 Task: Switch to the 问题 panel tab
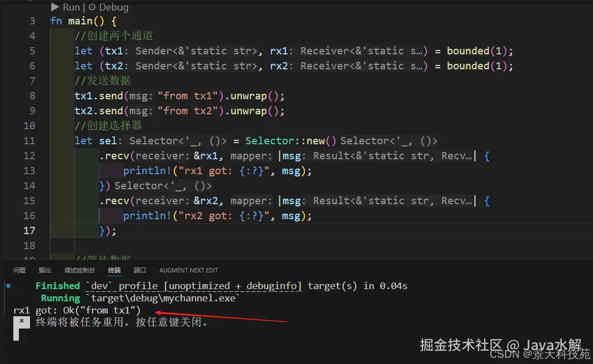(19, 270)
